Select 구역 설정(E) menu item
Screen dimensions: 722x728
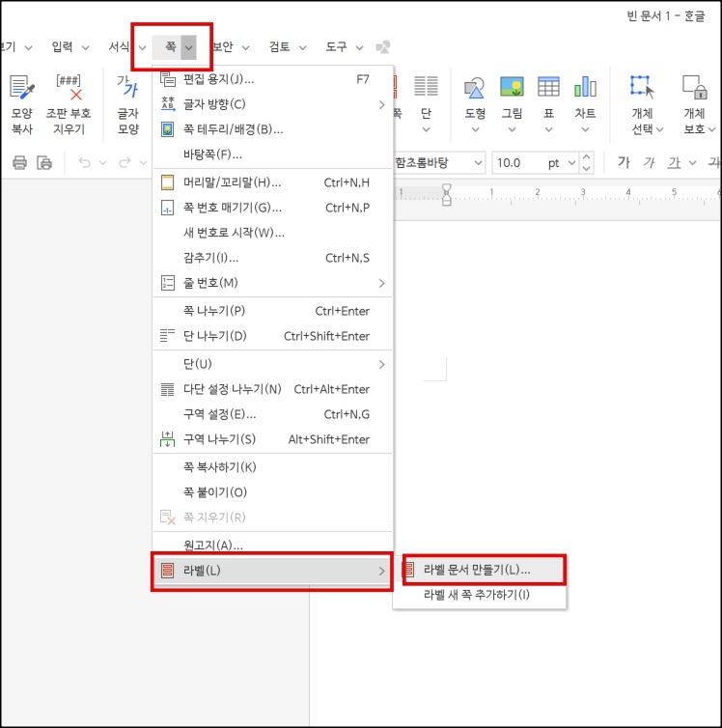click(273, 414)
